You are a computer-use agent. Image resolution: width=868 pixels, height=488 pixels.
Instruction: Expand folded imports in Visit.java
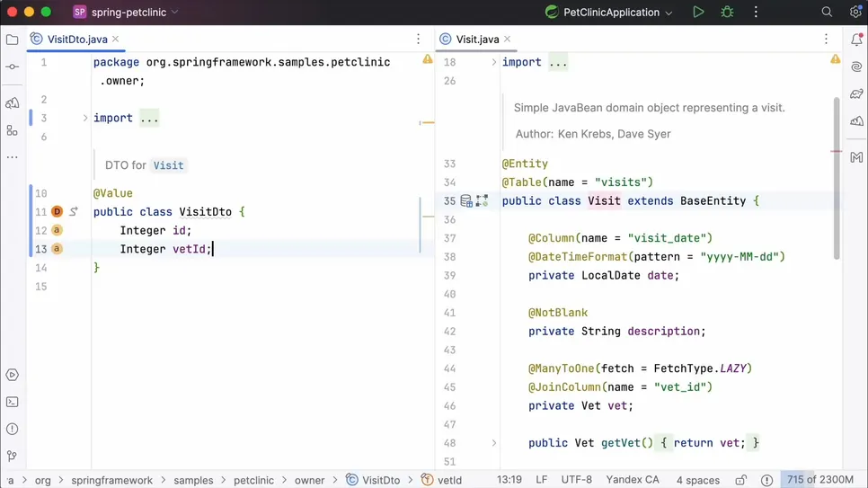click(x=494, y=63)
